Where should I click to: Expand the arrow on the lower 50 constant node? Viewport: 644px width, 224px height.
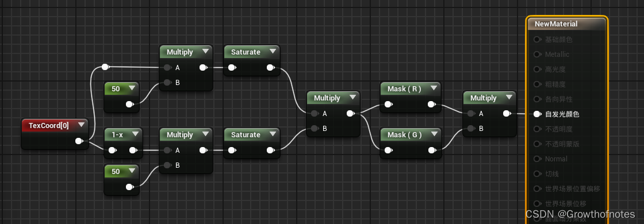tap(132, 171)
